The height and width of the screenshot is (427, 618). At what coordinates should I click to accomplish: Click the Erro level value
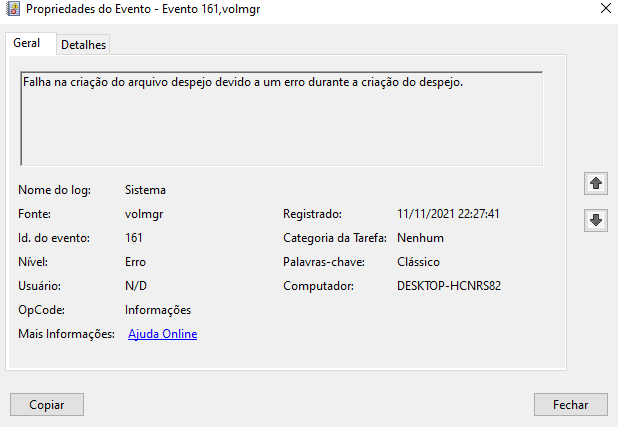click(135, 262)
